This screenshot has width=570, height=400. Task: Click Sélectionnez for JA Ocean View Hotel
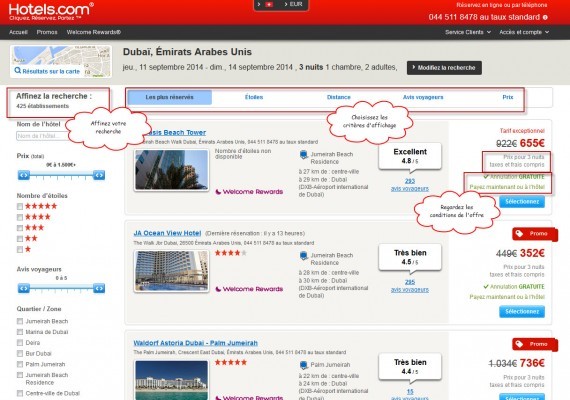pyautogui.click(x=522, y=311)
